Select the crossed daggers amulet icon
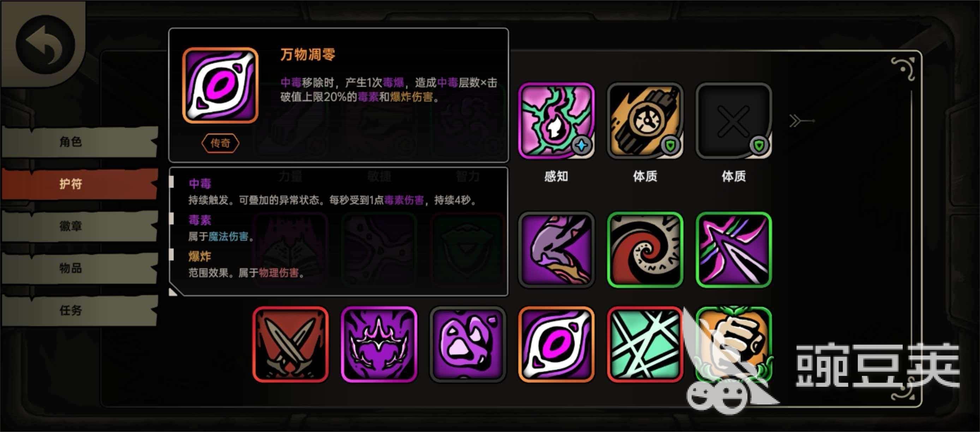 [x=290, y=344]
